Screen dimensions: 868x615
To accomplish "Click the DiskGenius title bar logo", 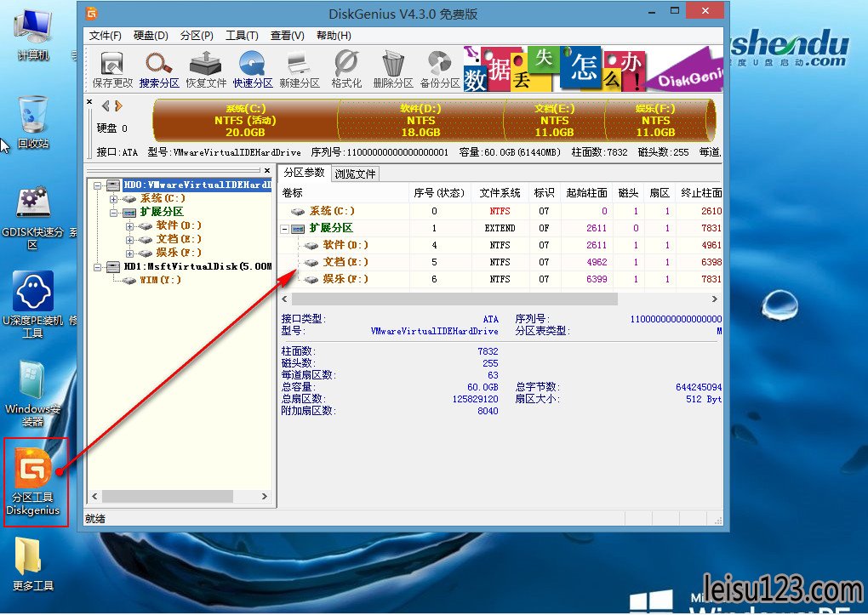I will tap(92, 14).
